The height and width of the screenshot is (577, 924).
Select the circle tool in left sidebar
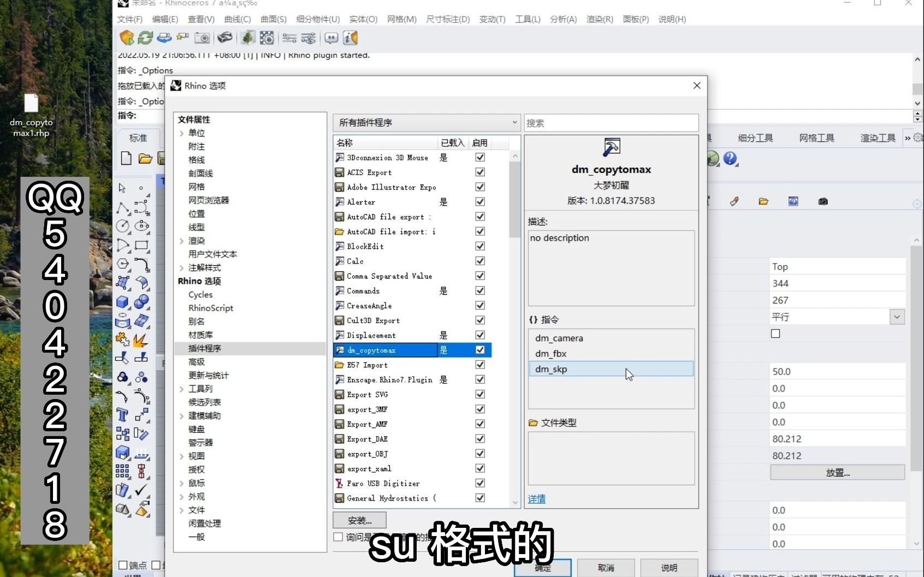[123, 226]
